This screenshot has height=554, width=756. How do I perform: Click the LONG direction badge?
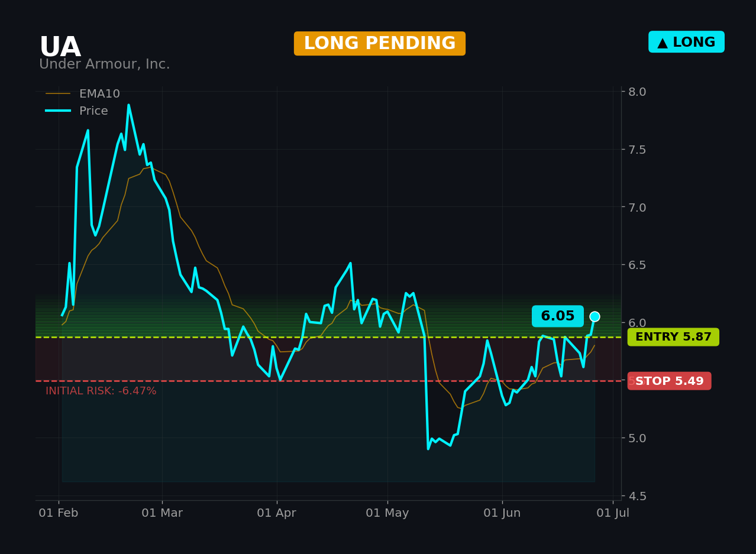pyautogui.click(x=686, y=42)
